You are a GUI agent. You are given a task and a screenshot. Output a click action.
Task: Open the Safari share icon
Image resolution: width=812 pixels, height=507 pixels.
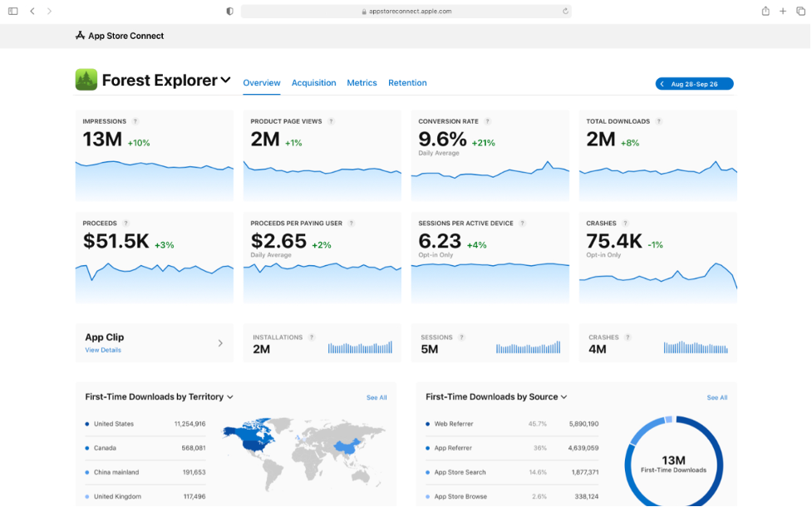pyautogui.click(x=765, y=11)
